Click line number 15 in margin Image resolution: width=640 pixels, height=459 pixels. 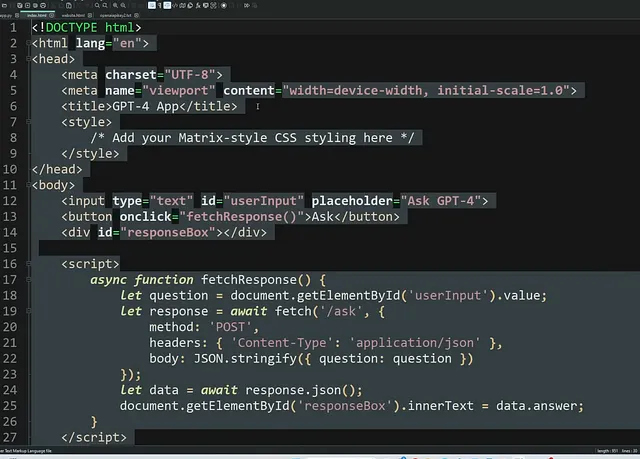click(x=10, y=248)
